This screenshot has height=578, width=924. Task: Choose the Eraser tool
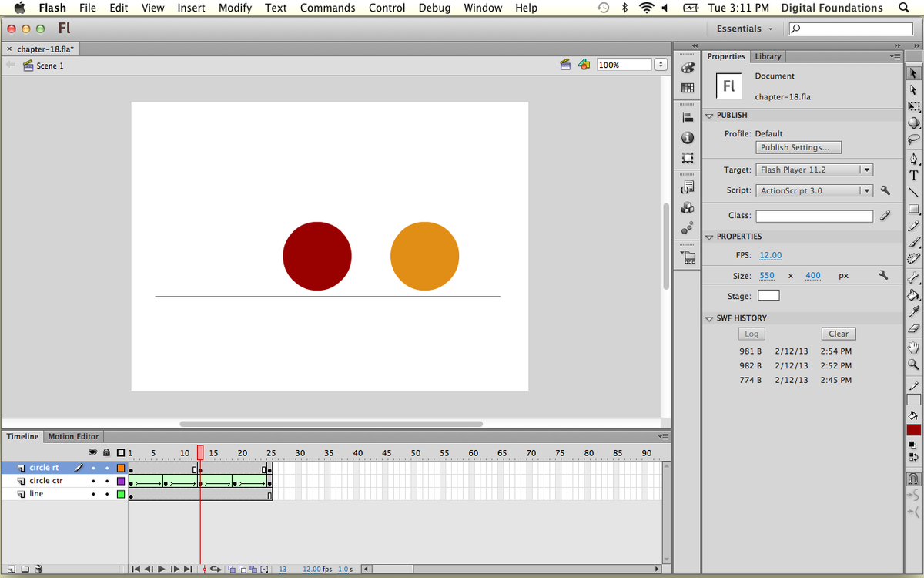coord(913,329)
